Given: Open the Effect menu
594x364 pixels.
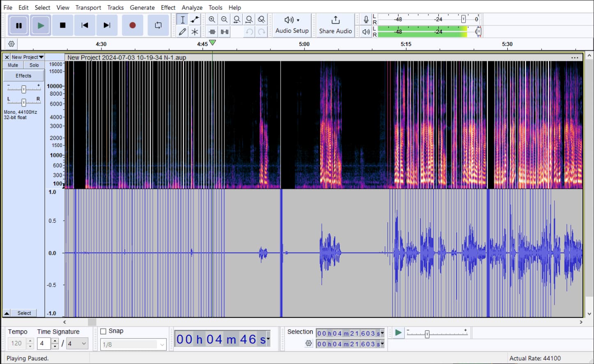Looking at the screenshot, I should (x=168, y=7).
